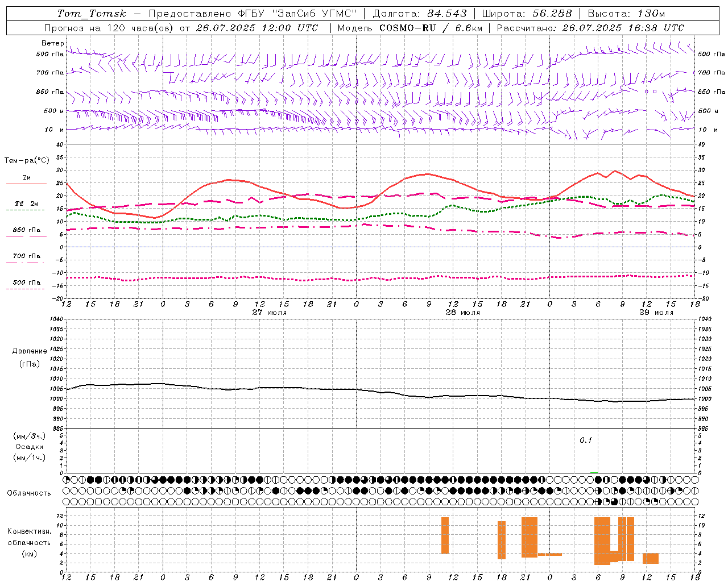Click the (км) unit label
The image size is (728, 582).
[30, 554]
